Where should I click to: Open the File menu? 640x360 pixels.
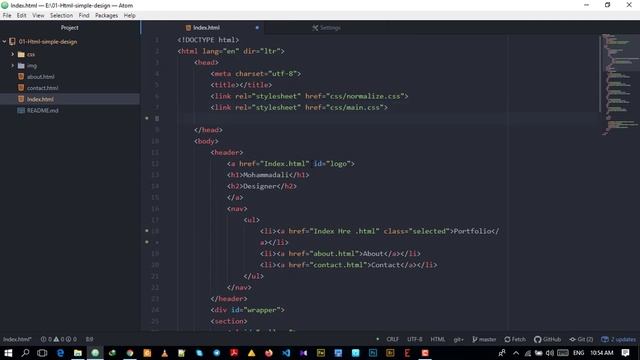[7, 16]
